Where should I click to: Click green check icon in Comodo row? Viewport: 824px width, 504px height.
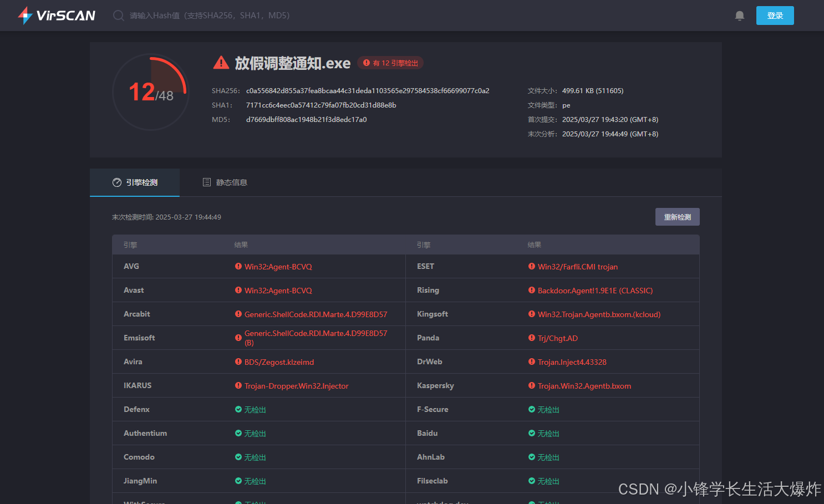[x=238, y=457]
